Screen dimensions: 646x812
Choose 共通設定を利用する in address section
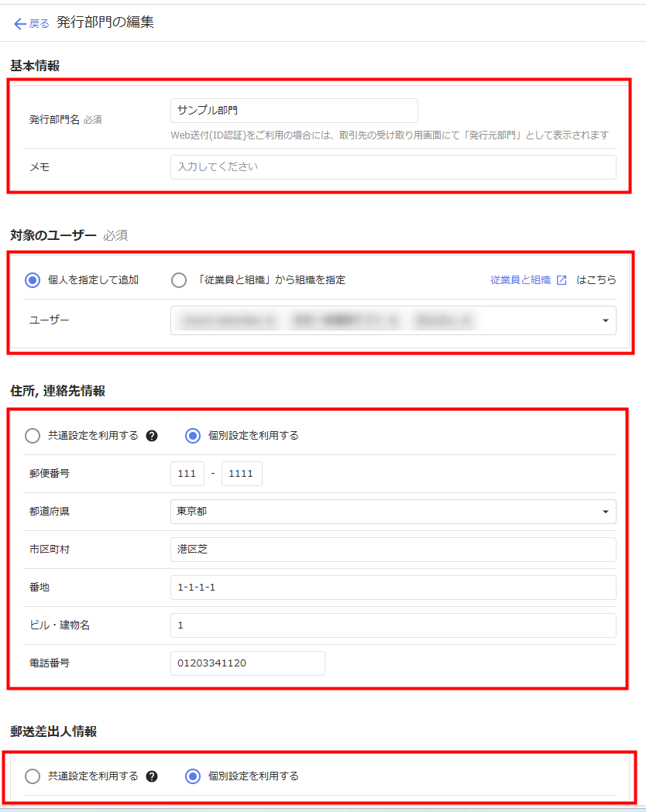(x=33, y=436)
